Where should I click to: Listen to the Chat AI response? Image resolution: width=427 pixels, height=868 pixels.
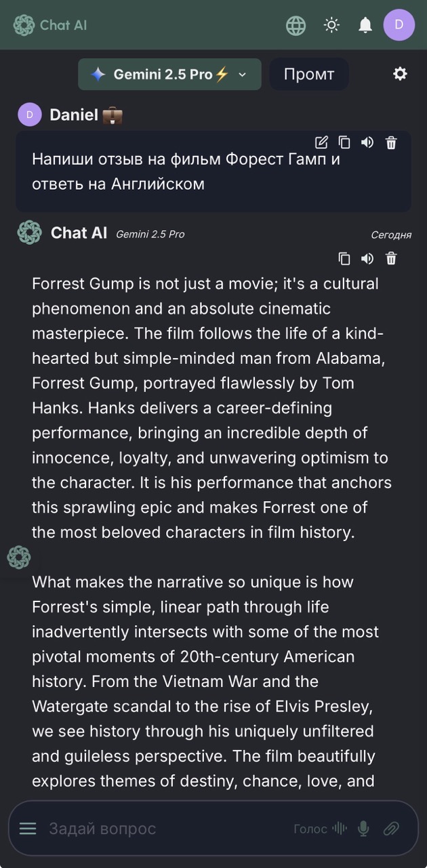367,258
